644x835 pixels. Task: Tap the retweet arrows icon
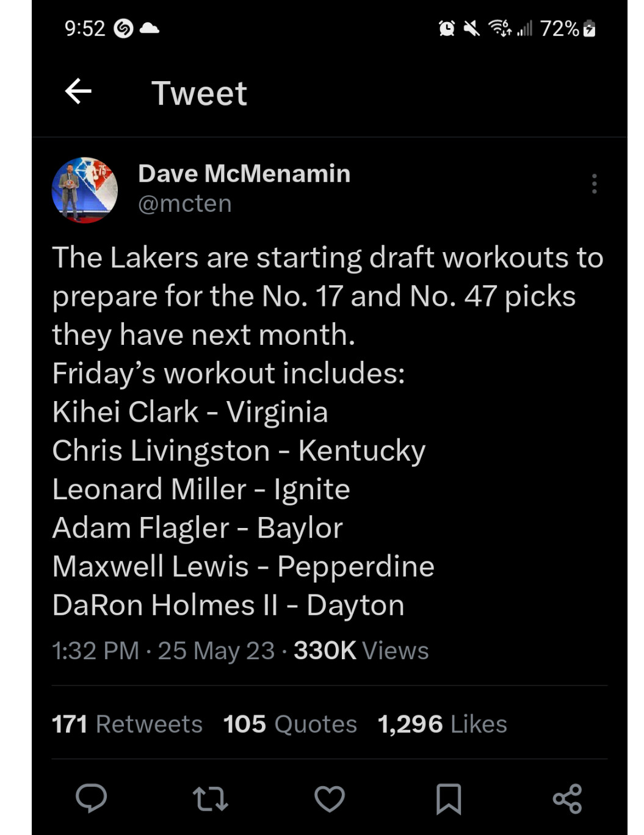click(210, 798)
